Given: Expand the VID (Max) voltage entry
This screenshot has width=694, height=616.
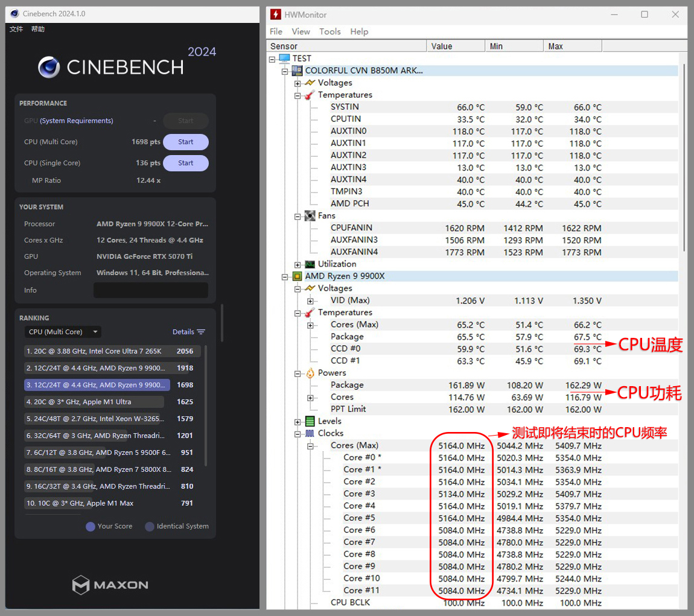Looking at the screenshot, I should [x=310, y=300].
